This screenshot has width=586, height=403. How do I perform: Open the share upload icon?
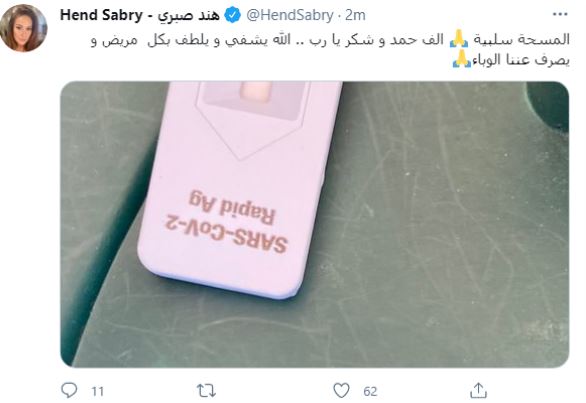point(478,390)
